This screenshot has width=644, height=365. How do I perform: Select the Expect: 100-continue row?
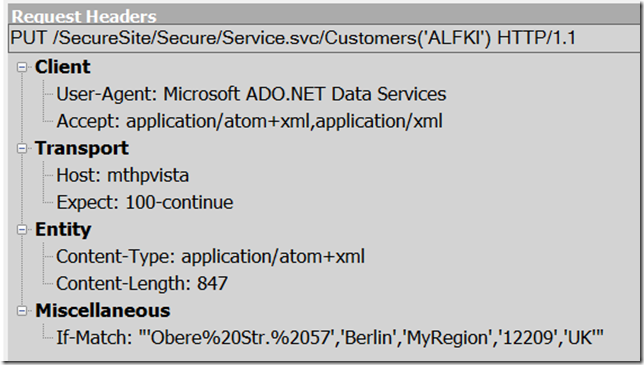pos(145,202)
